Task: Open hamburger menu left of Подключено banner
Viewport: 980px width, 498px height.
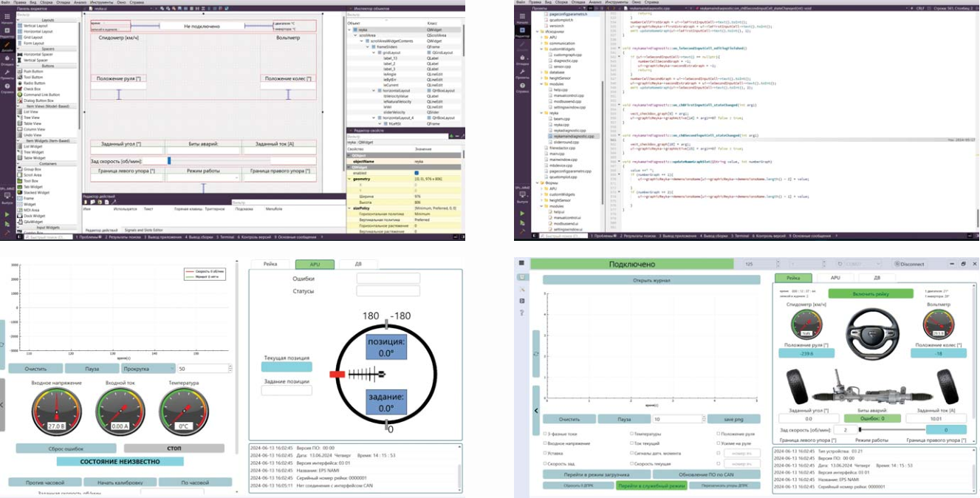Action: pos(521,263)
